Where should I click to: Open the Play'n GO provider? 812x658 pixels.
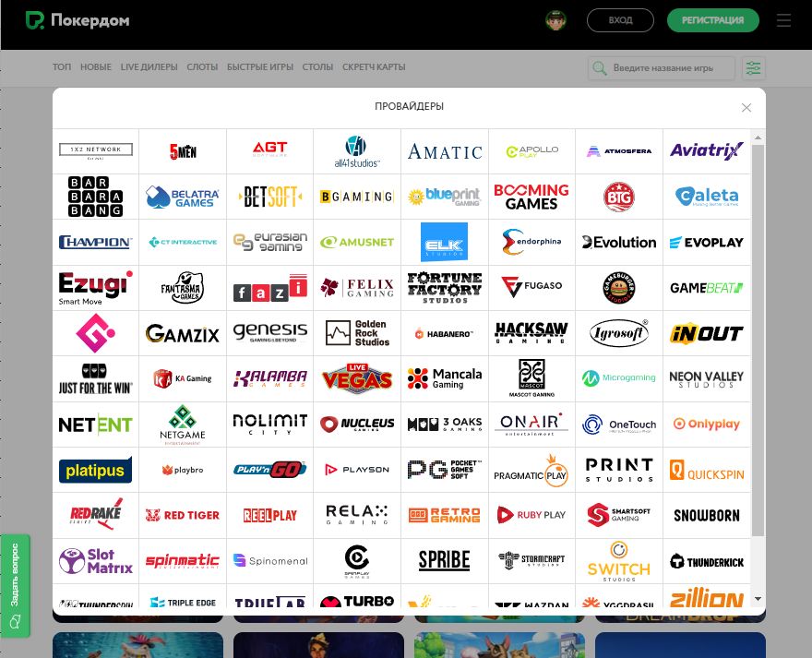[269, 470]
